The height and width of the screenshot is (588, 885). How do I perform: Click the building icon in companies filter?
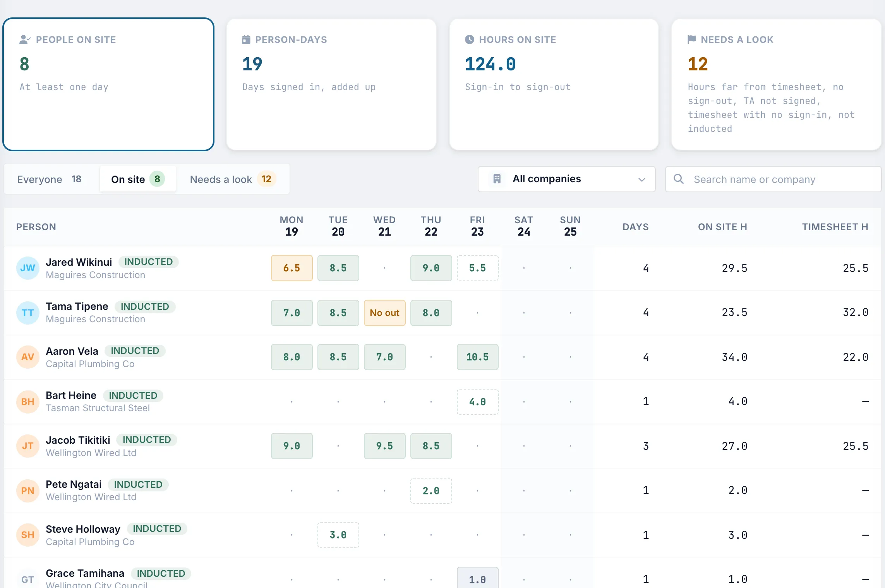click(x=497, y=179)
